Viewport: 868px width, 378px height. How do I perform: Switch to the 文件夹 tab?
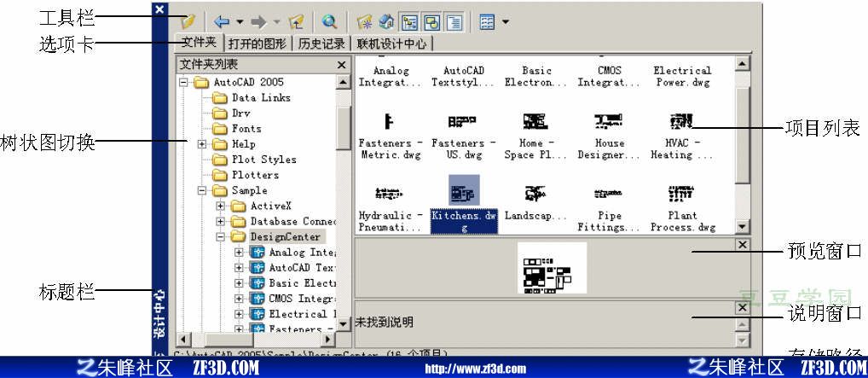tap(200, 43)
